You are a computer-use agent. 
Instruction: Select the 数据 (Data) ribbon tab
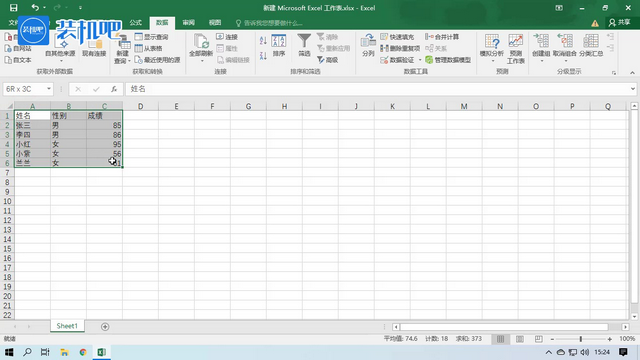point(162,22)
